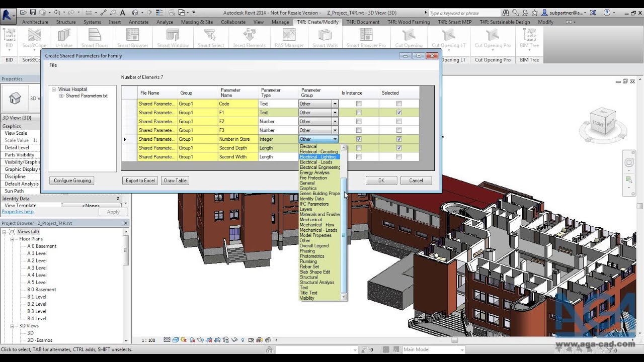Switch to the T4R: Smart MEP ribbon tab
This screenshot has width=644, height=362.
454,22
